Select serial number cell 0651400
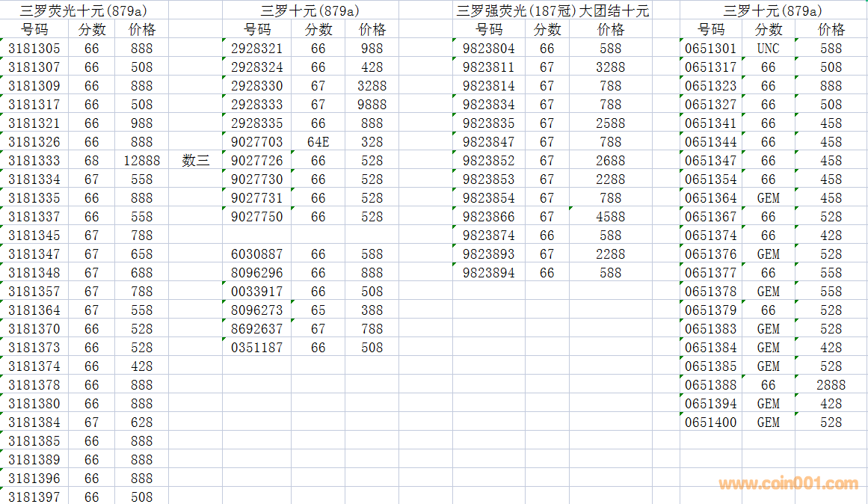The image size is (868, 504). point(711,422)
